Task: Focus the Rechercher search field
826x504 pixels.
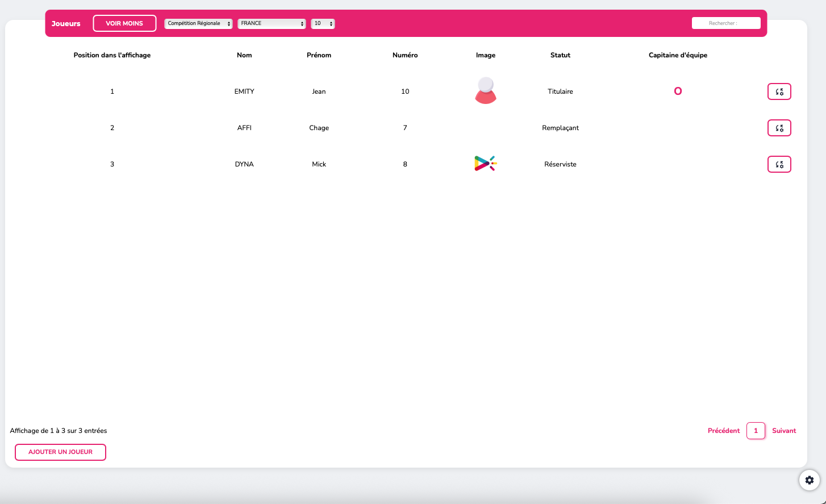Action: tap(726, 23)
